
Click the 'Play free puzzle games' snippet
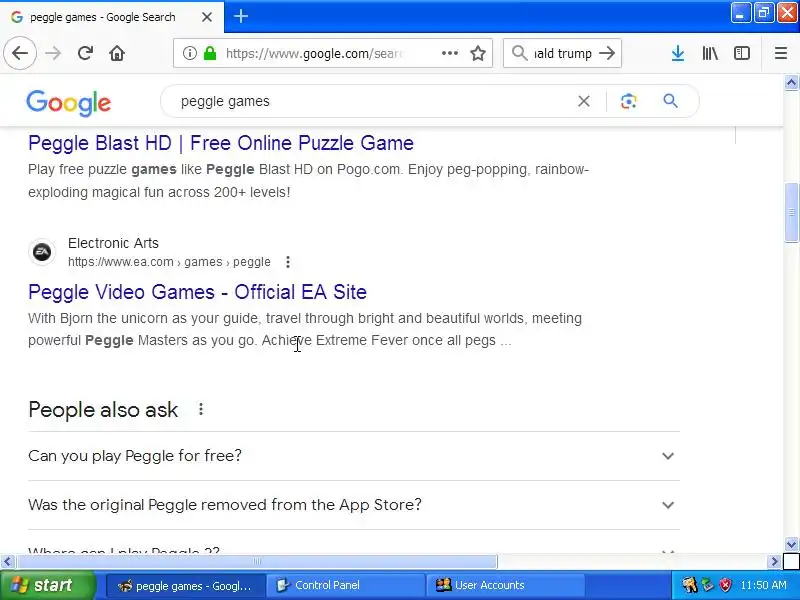tap(308, 181)
